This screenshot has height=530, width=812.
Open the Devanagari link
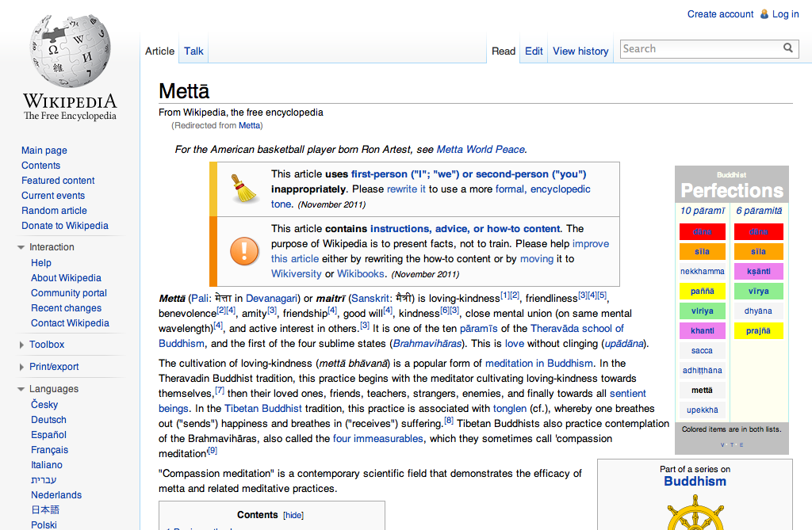[x=271, y=299]
